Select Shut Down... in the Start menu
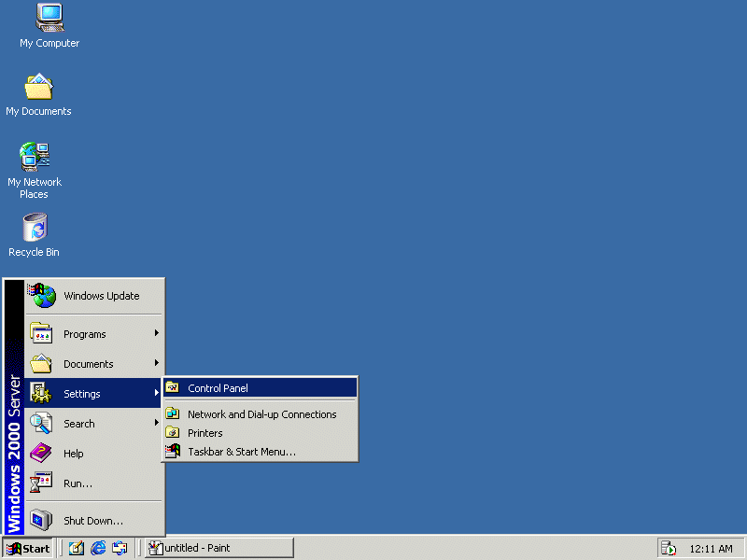This screenshot has width=747, height=560. (93, 521)
